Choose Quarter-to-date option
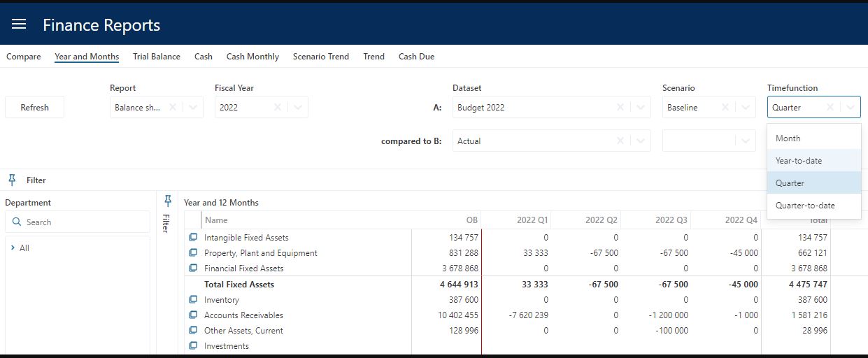This screenshot has width=868, height=358. [805, 206]
